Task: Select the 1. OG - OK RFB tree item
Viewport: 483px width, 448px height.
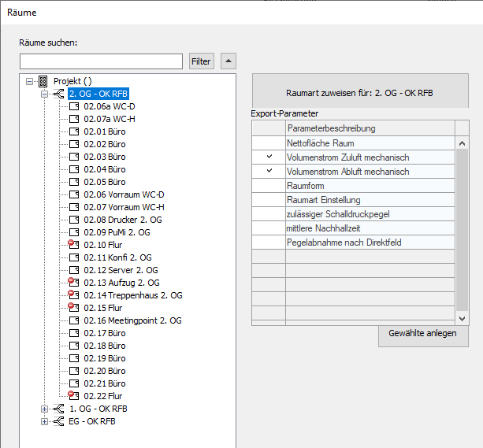Action: (98, 409)
